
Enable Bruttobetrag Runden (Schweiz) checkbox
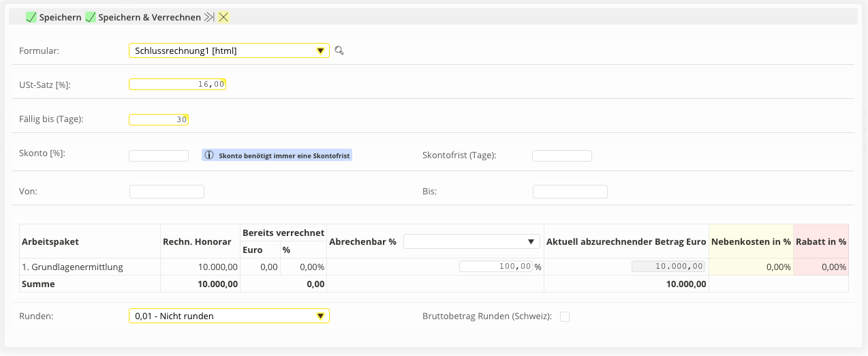[564, 316]
